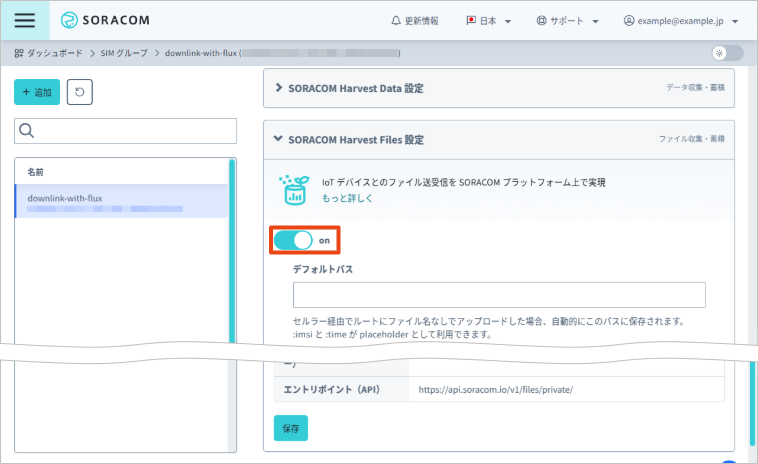The width and height of the screenshot is (758, 464).
Task: Click the dashboard grid icon in breadcrumb
Action: pos(18,52)
